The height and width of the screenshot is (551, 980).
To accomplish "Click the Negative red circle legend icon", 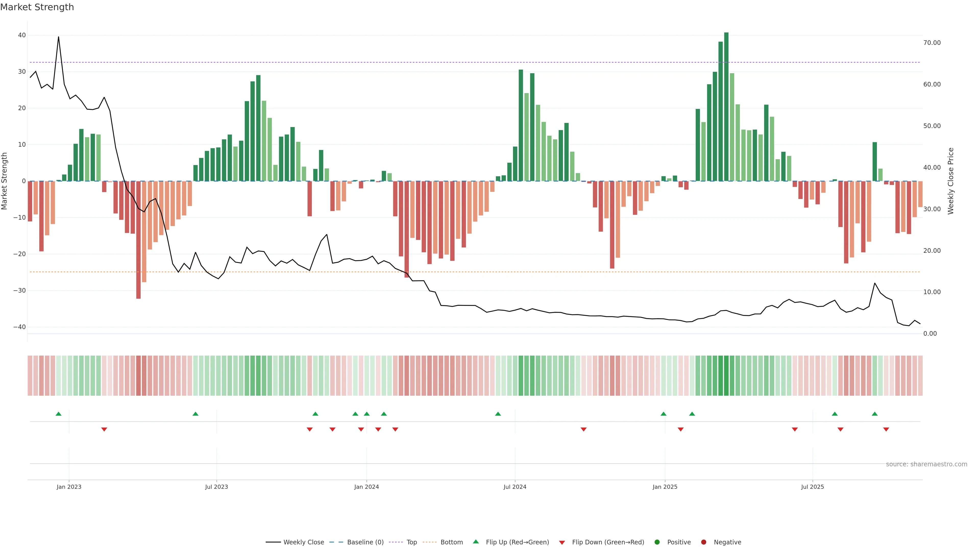I will 703,542.
